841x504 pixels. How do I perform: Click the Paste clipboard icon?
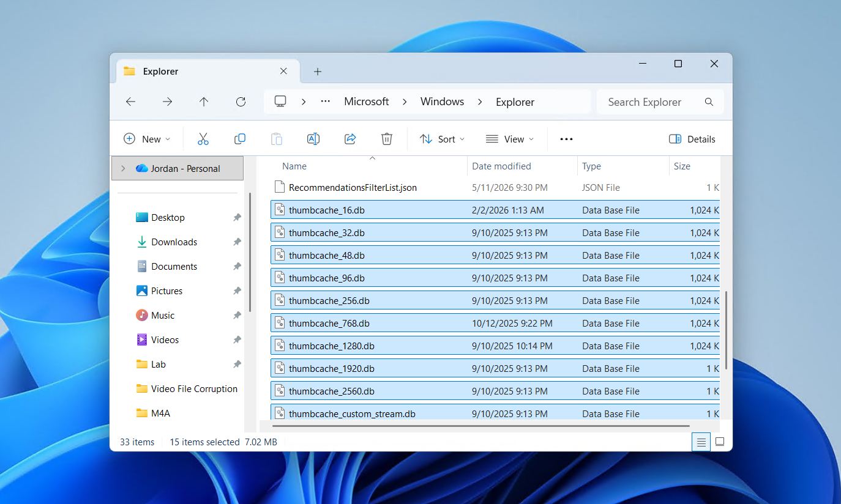click(x=277, y=139)
